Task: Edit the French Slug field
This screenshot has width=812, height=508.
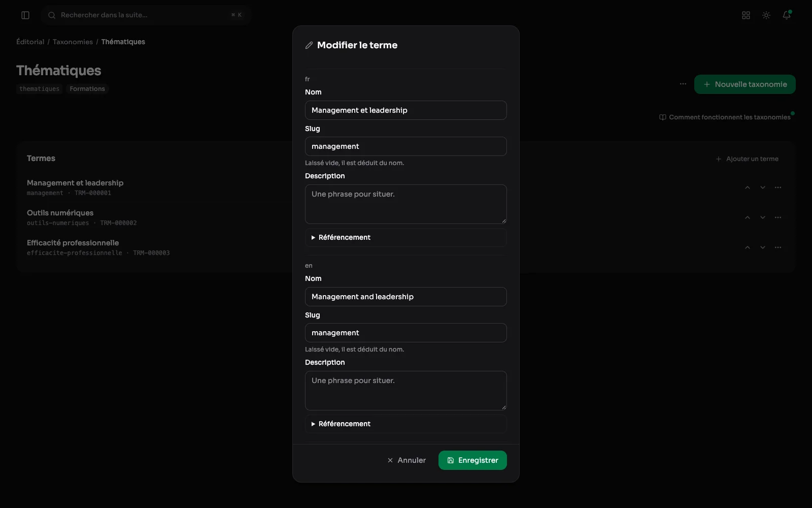Action: click(406, 146)
